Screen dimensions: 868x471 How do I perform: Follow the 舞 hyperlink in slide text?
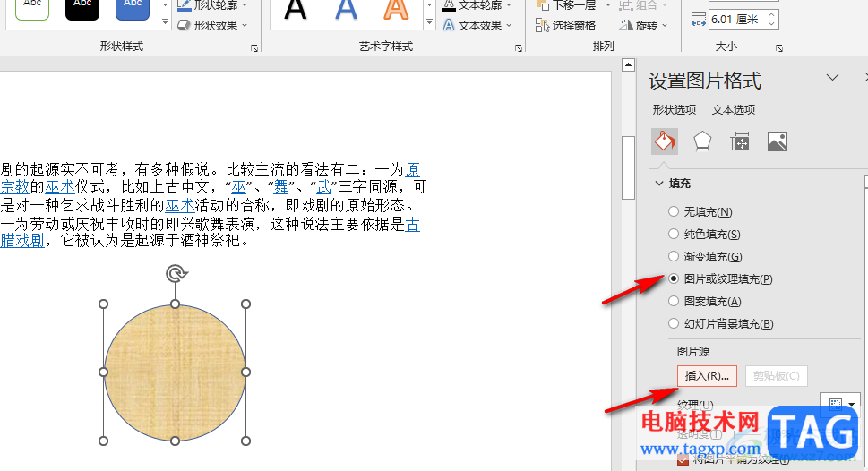click(280, 187)
